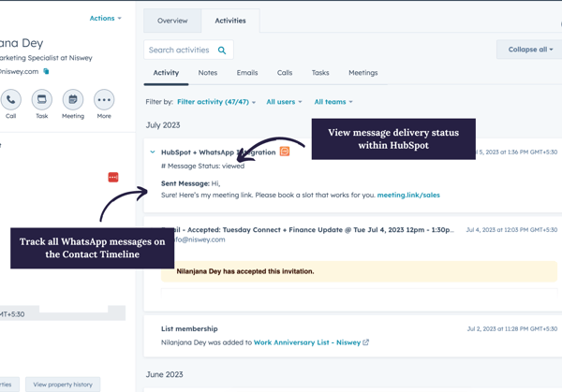Screen dimensions: 562x392
Task: Switch to the Notes tab
Action: click(x=208, y=73)
